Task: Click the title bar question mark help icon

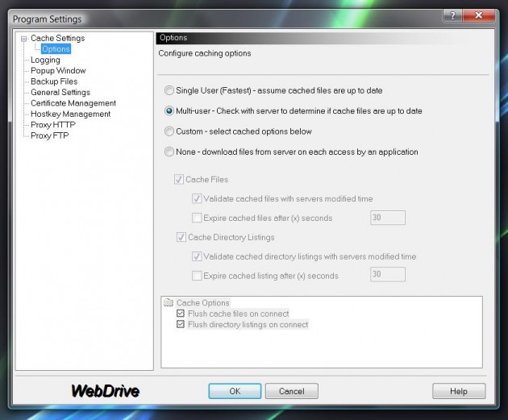Action: [452, 15]
